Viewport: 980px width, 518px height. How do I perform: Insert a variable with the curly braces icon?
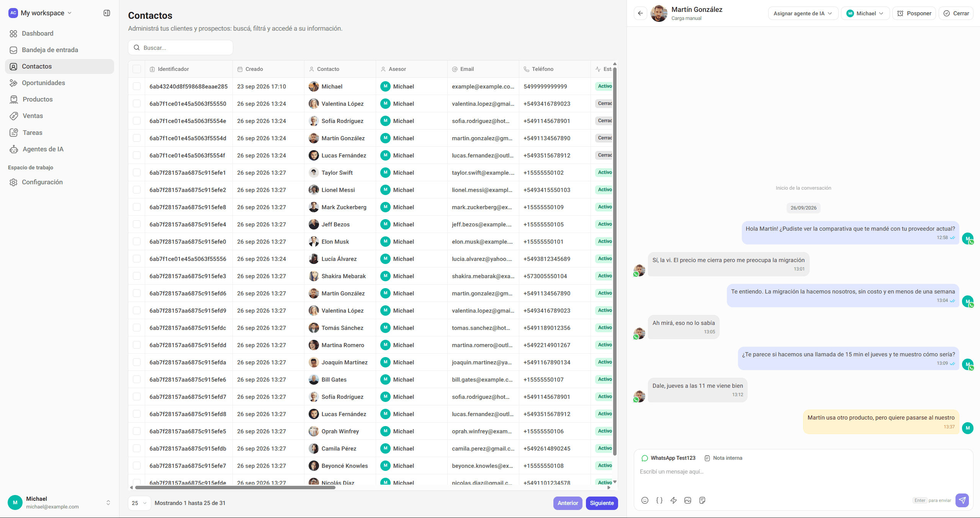(x=659, y=500)
